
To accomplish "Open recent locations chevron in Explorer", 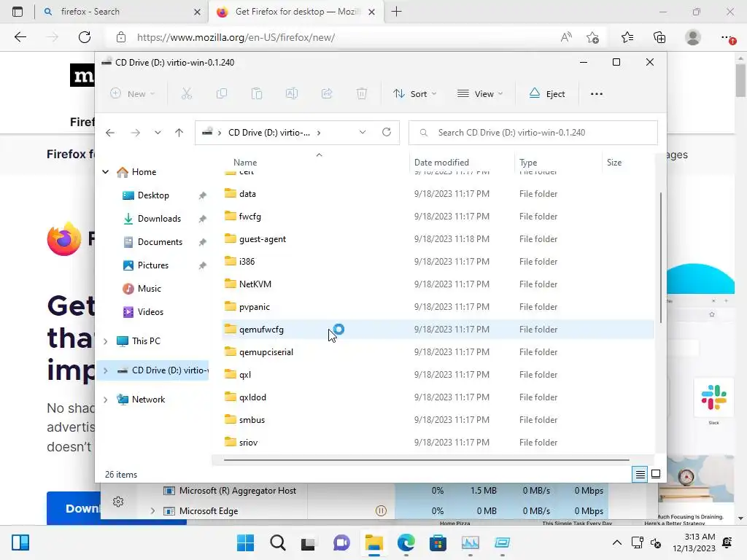I will 158,133.
